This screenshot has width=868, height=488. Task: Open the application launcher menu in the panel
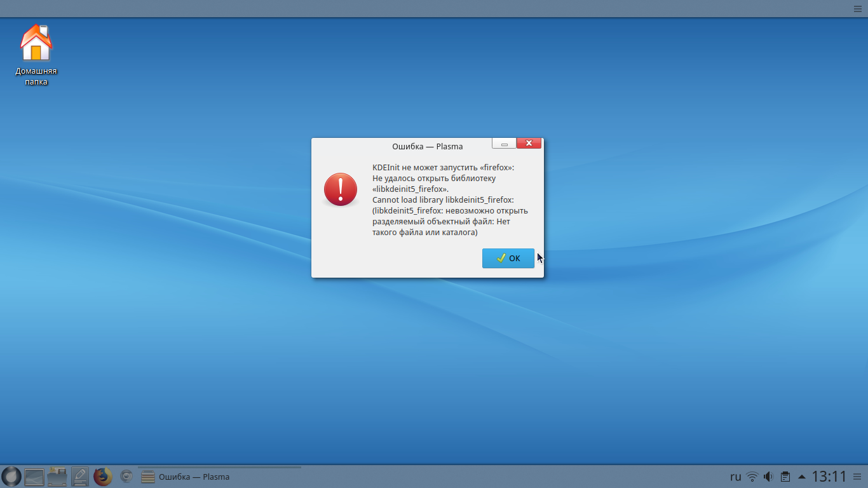coord(11,477)
